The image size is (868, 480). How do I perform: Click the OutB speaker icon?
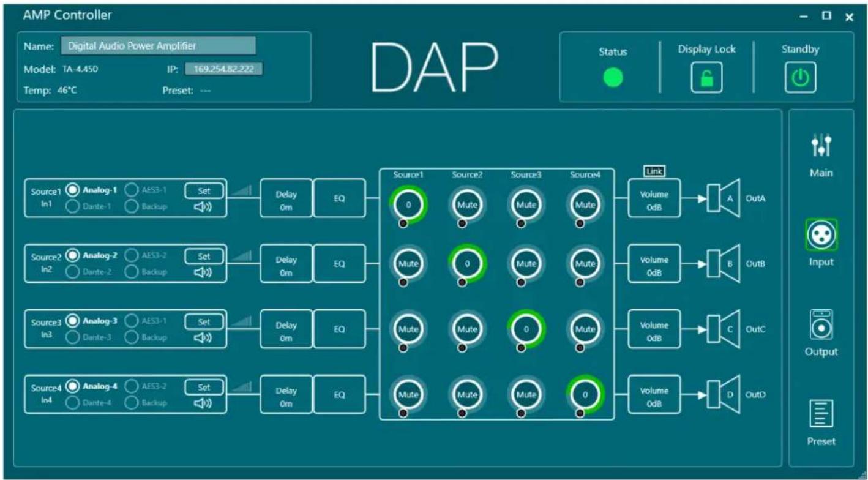coord(724,263)
